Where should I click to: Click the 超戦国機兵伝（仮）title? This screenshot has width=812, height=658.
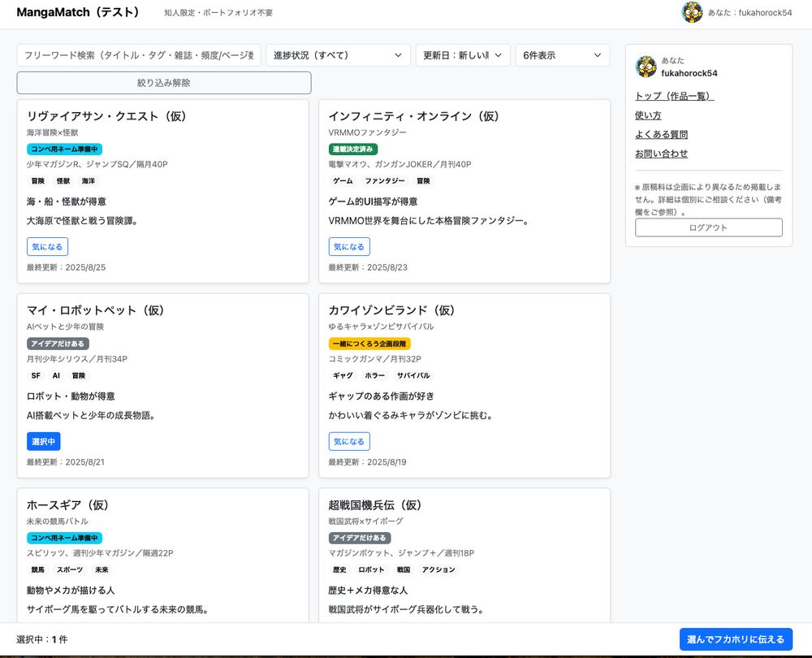375,504
